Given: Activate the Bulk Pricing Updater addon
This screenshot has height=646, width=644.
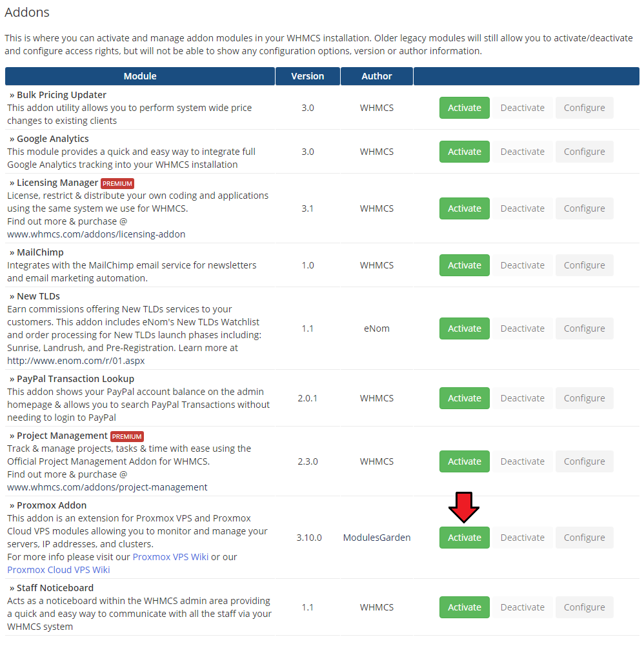Looking at the screenshot, I should 464,108.
